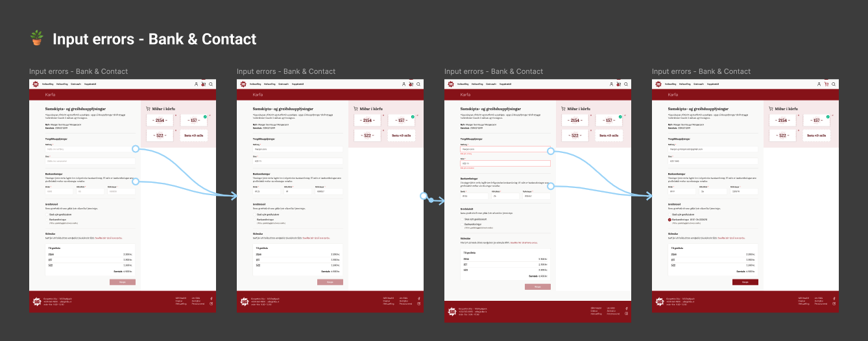Click the shopping cart icon in first frame header

click(203, 84)
